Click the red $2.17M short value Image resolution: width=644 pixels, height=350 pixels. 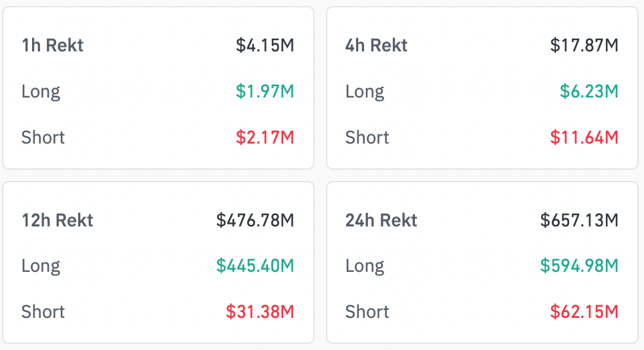pyautogui.click(x=265, y=137)
